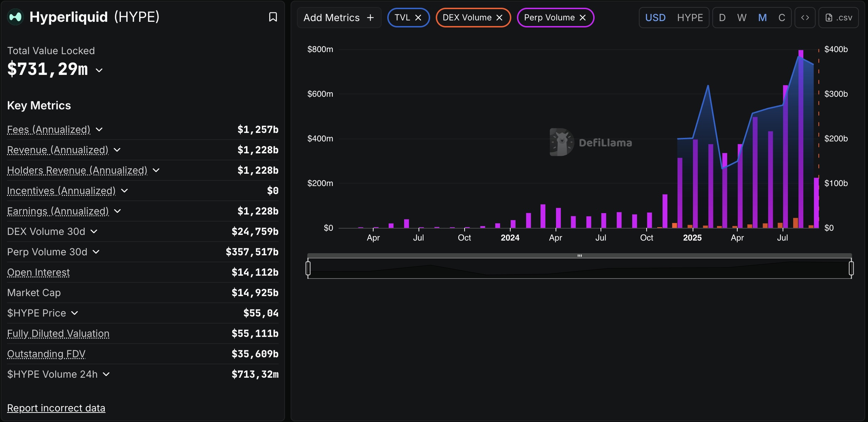Switch chart to weekly interval W
Viewport: 868px width, 422px height.
click(741, 18)
